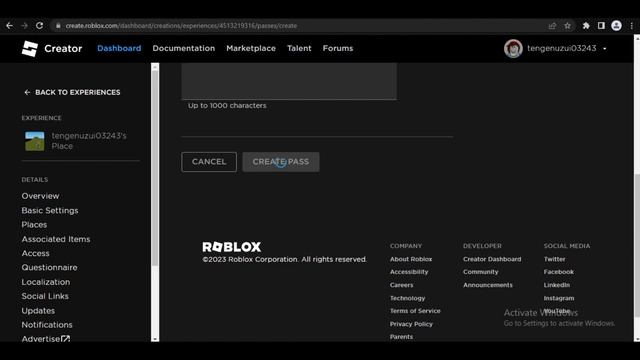Click the sidebar scrollbar up arrow

pyautogui.click(x=155, y=67)
